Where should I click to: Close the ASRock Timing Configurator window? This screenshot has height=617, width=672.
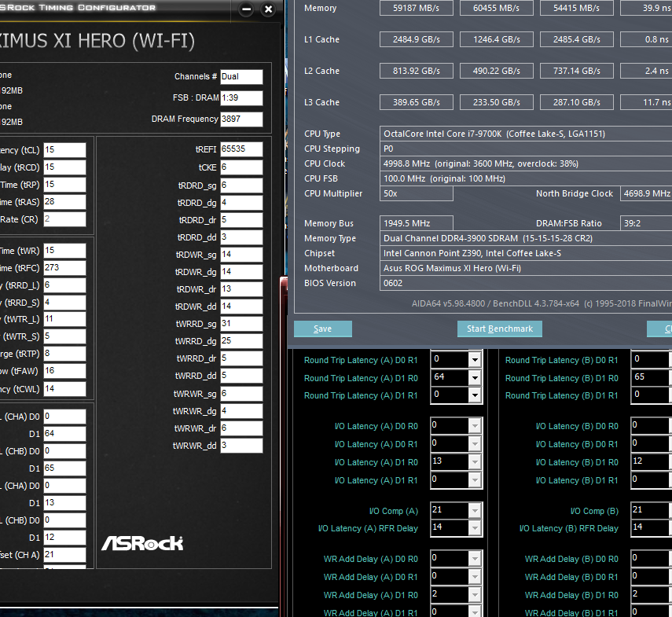point(268,9)
